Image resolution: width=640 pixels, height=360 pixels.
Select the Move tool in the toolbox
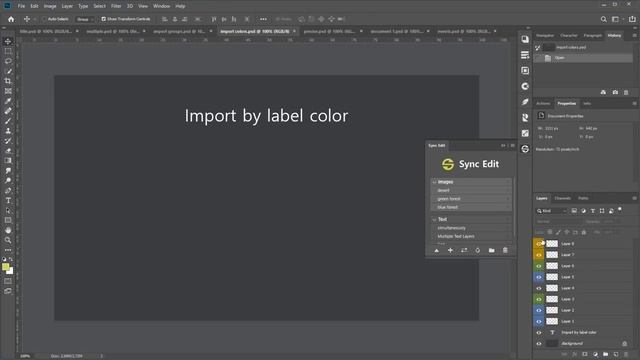tap(8, 41)
